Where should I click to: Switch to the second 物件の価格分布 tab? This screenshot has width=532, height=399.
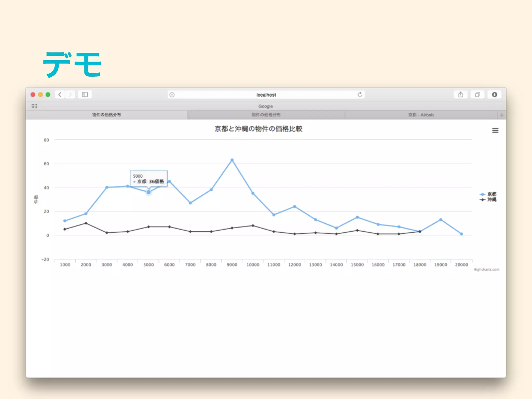click(266, 115)
